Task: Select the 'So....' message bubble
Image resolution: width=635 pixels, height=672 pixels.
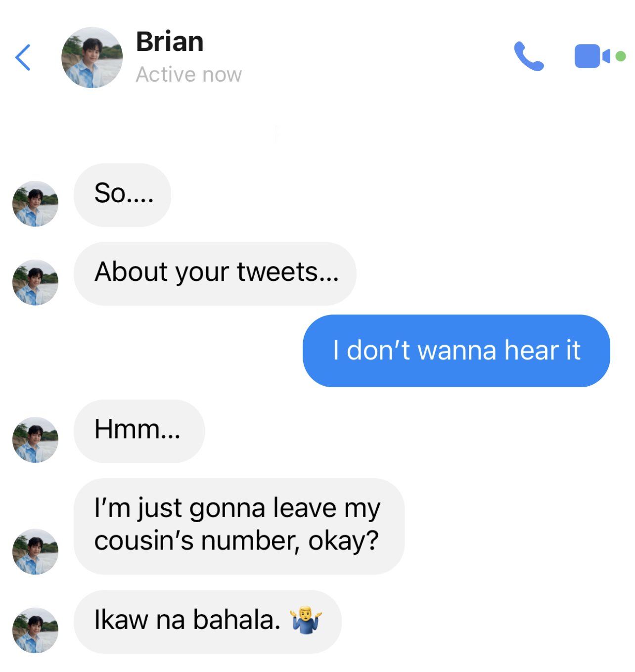Action: (122, 195)
